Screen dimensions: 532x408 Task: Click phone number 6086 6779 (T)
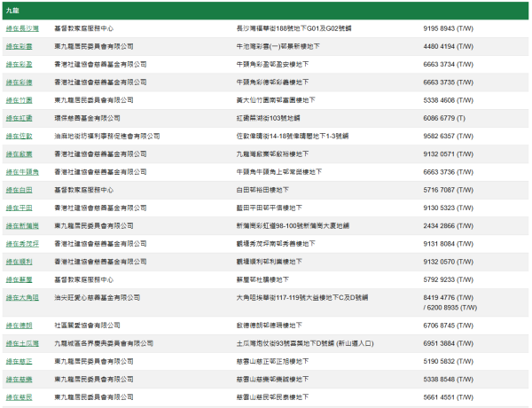(x=444, y=119)
